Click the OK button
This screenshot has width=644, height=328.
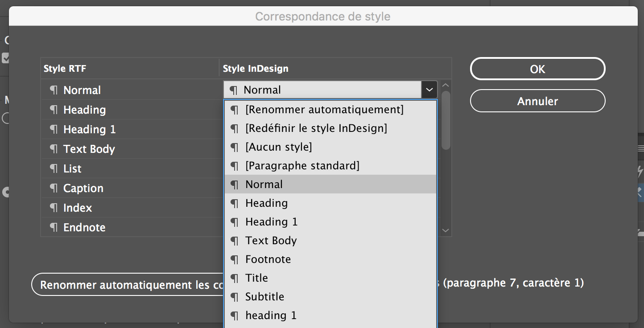click(x=537, y=69)
